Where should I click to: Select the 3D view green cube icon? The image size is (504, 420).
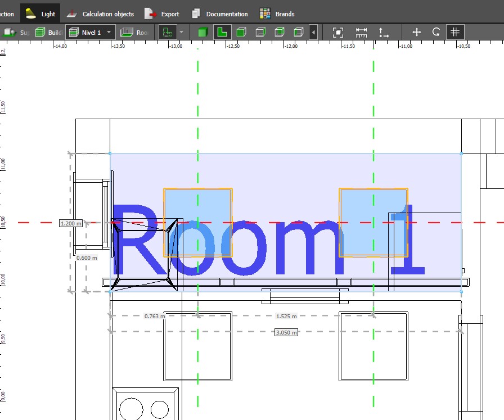click(x=202, y=32)
